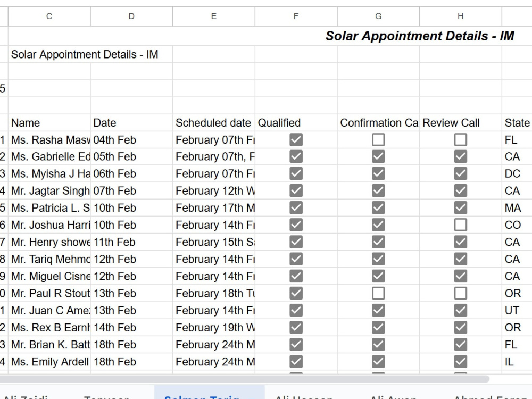Screen dimensions: 532x399
Task: Select the 'February 12th W' scheduled date cell
Action: (214, 190)
